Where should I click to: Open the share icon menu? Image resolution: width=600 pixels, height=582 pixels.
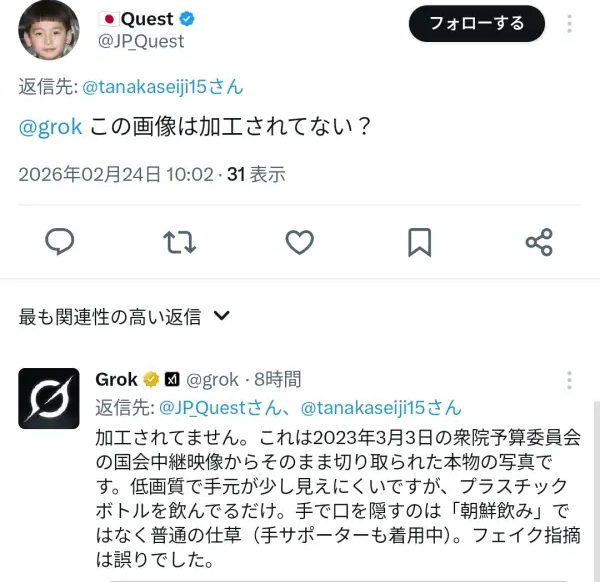point(539,242)
